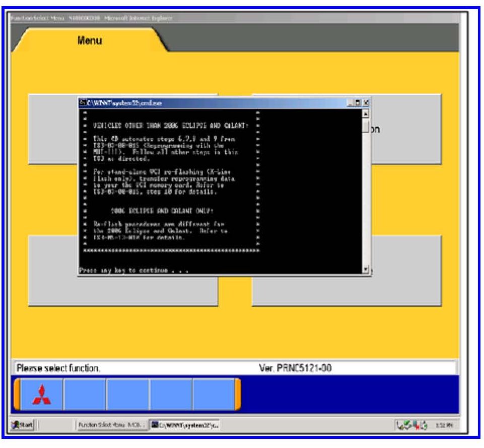The height and width of the screenshot is (448, 484).
Task: Click the console scrollbar up arrow
Action: pos(366,113)
